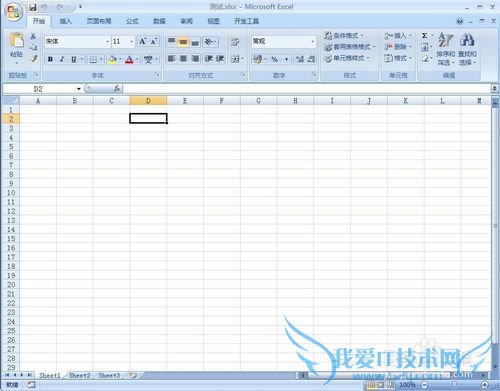Switch to the Home (开始) ribbon tab

(x=39, y=21)
